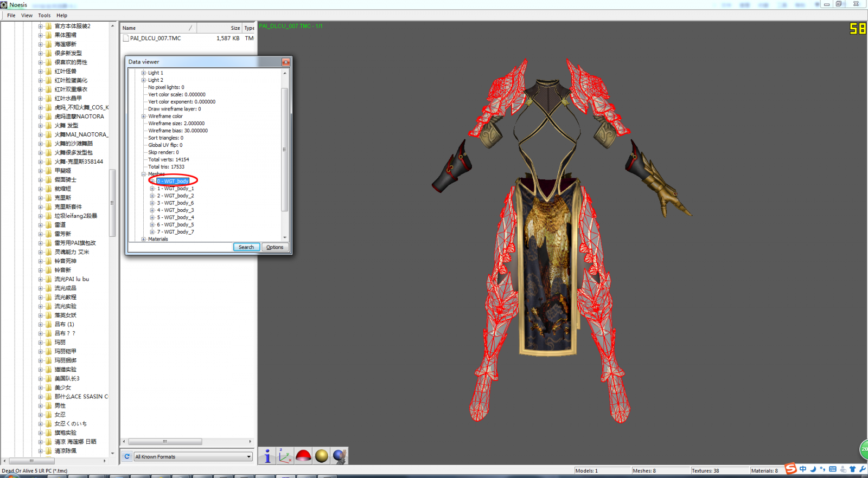Click the soft keyboard icon
This screenshot has width=868, height=478.
tap(833, 469)
